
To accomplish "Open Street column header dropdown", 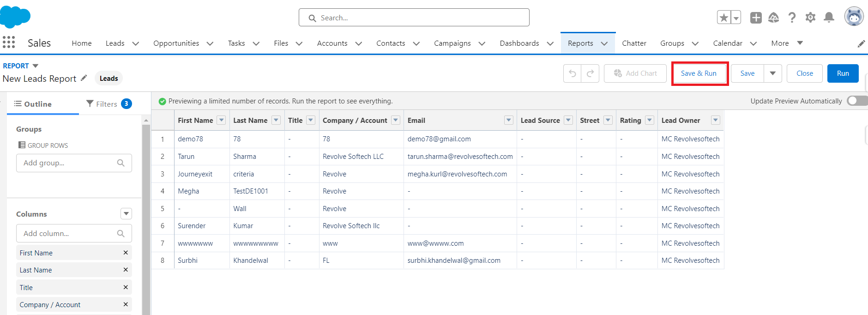I will pos(608,120).
